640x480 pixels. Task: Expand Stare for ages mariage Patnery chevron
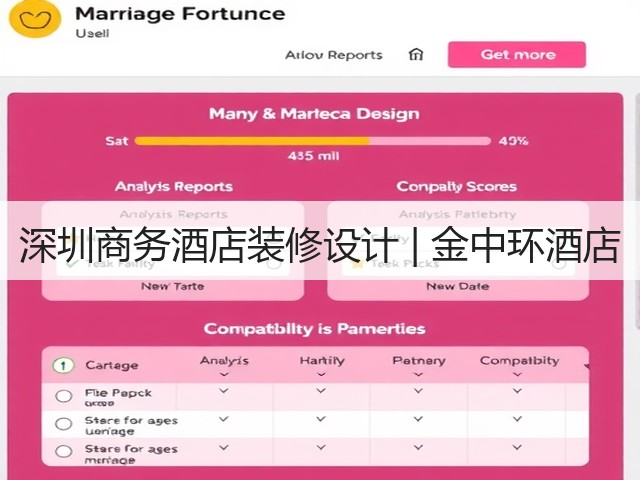418,448
